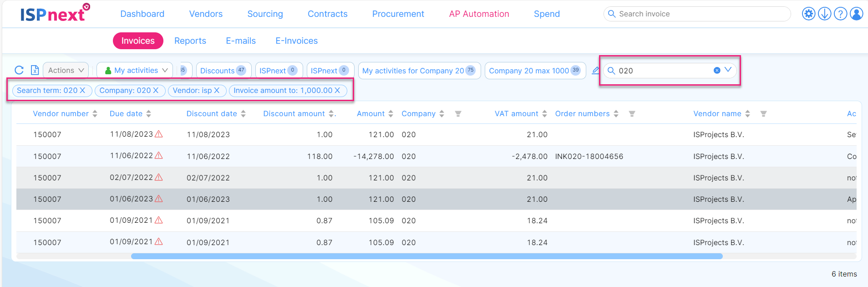Click the download icon in the header

[x=824, y=14]
